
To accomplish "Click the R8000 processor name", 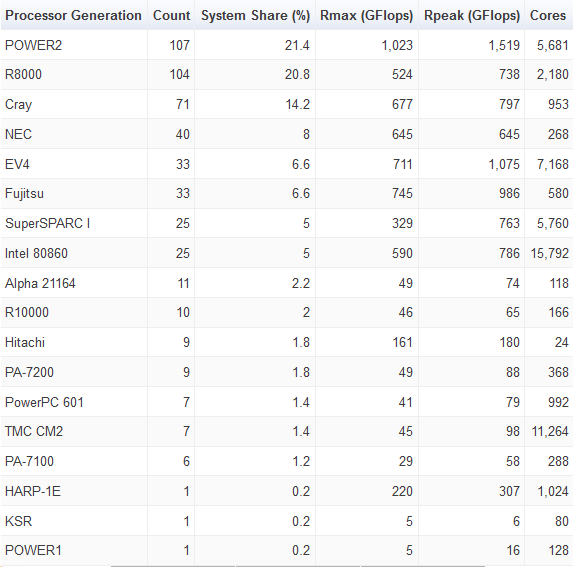I will tap(23, 75).
